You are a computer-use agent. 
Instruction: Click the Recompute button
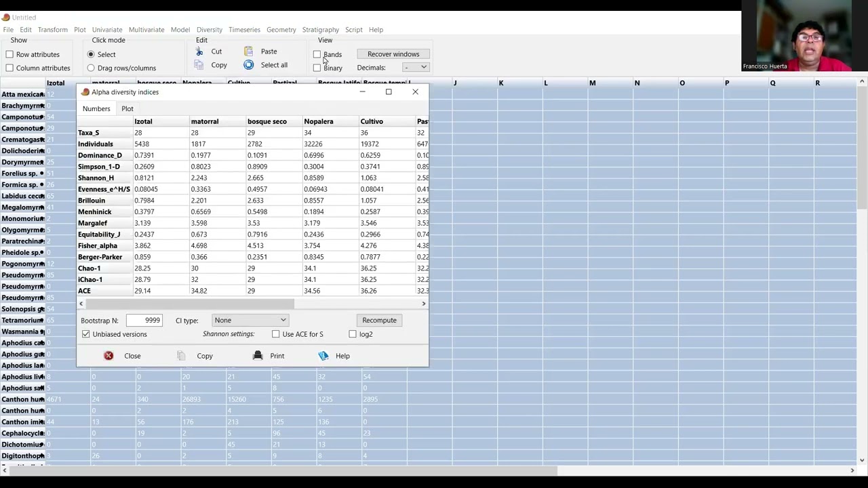[x=379, y=321]
